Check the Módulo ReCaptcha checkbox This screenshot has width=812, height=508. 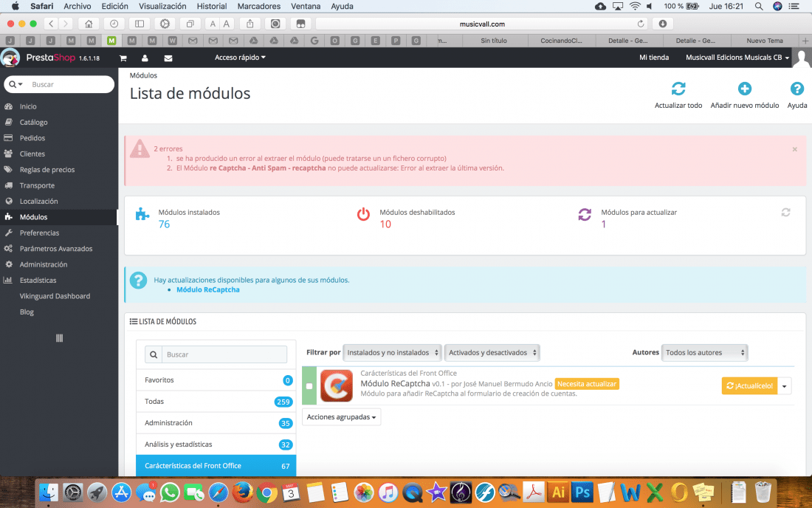[309, 385]
